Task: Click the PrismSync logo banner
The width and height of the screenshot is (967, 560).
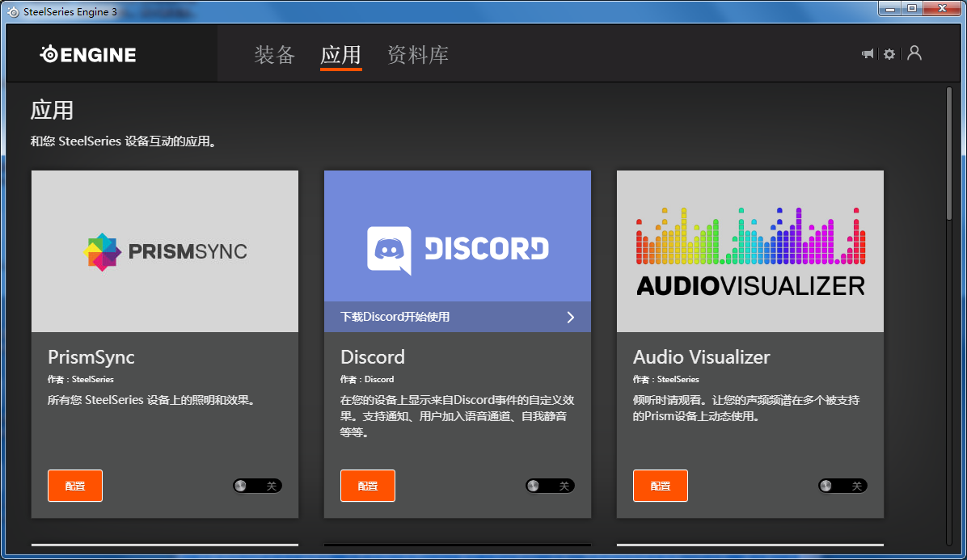Action: click(x=165, y=251)
